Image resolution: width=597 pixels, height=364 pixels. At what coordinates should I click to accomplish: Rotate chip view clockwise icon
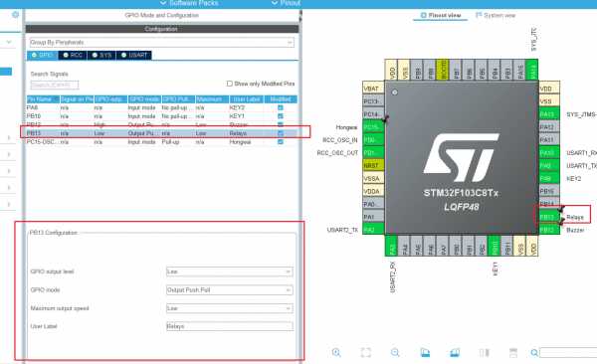coord(425,353)
